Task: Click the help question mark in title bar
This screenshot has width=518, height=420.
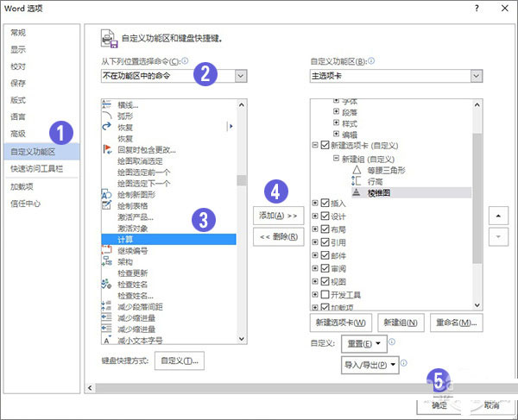Action: click(x=477, y=9)
